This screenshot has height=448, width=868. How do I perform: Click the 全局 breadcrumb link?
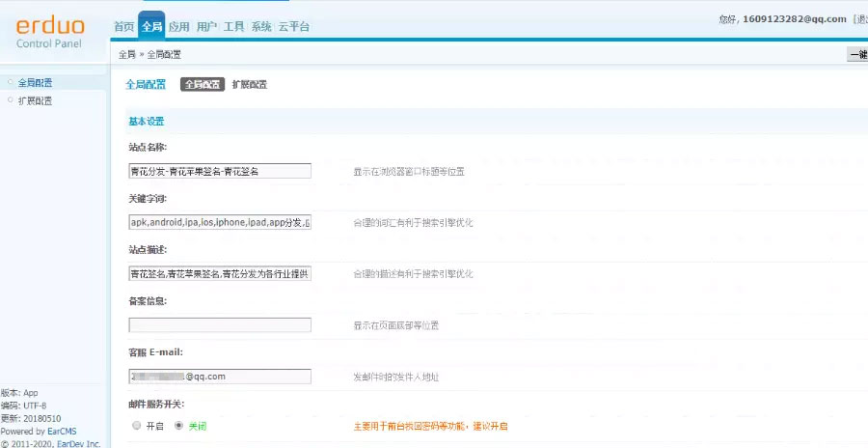pyautogui.click(x=126, y=55)
